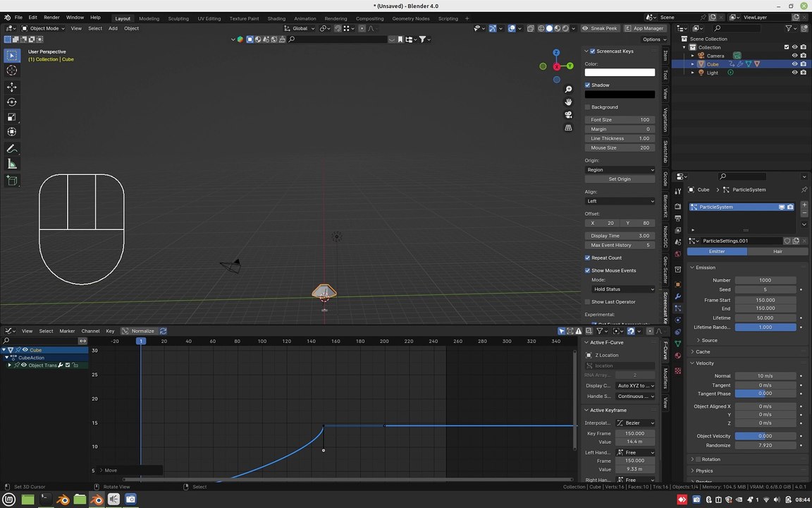
Task: Click the Set Origin button
Action: [x=620, y=179]
